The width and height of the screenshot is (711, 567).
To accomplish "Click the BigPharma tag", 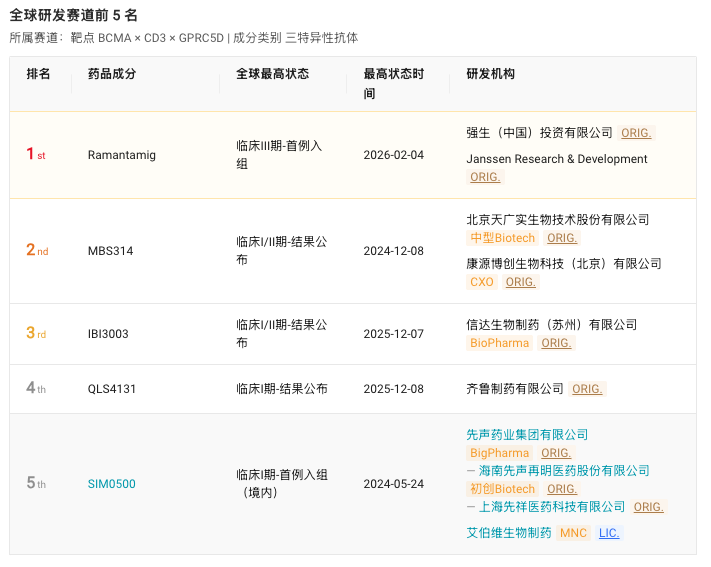I will pos(499,453).
